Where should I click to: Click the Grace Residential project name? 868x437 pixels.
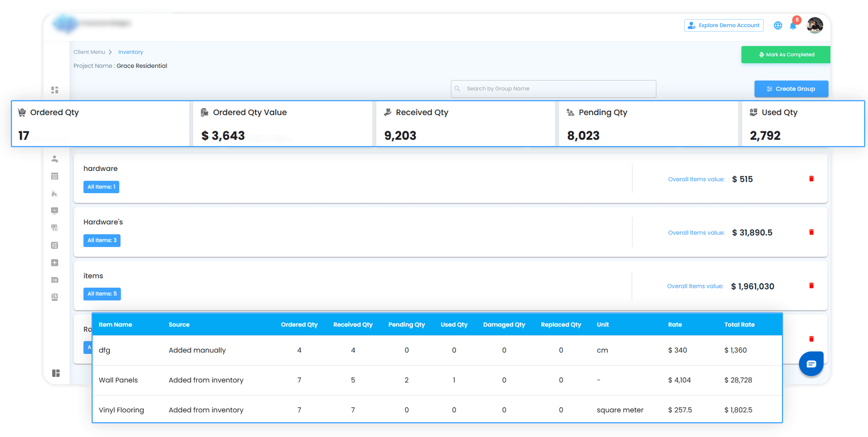point(142,66)
